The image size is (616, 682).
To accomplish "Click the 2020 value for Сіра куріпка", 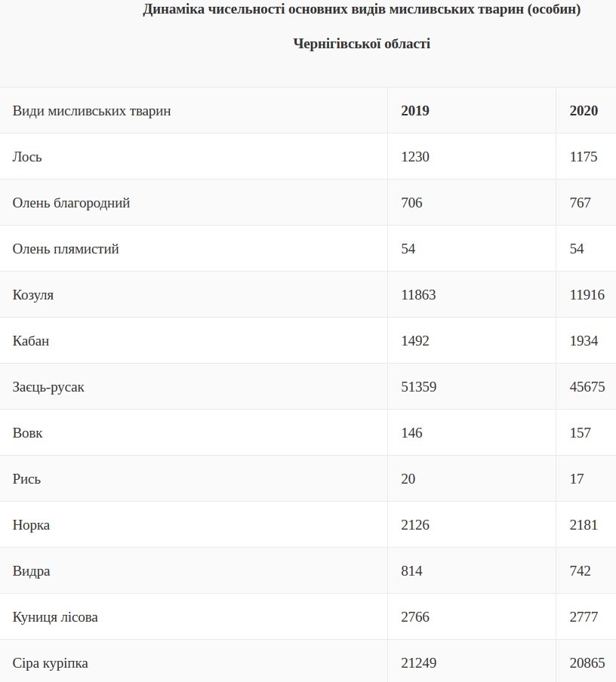I will pos(587,663).
